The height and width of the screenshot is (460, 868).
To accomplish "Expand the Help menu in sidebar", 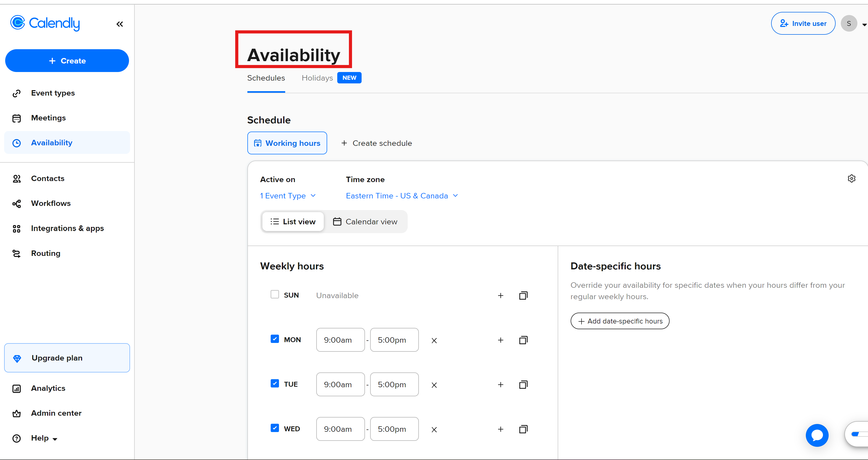I will pos(44,438).
